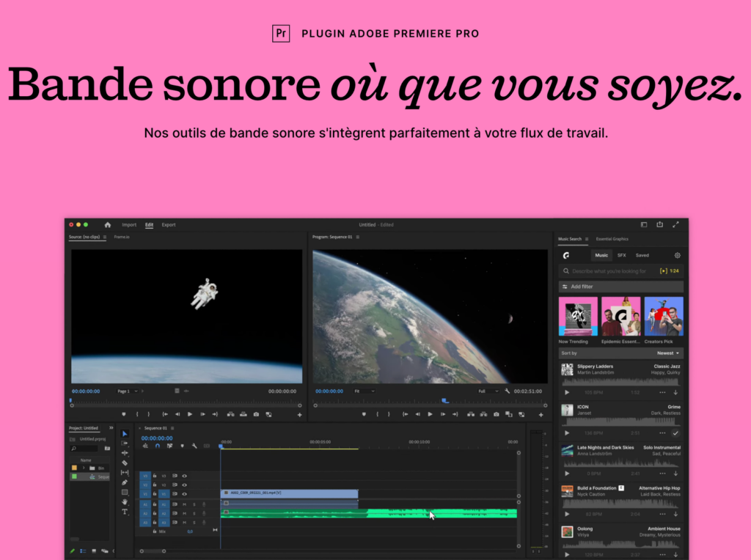Image resolution: width=751 pixels, height=560 pixels.
Task: Click Export Frame camera in Source monitor
Action: coord(256,414)
